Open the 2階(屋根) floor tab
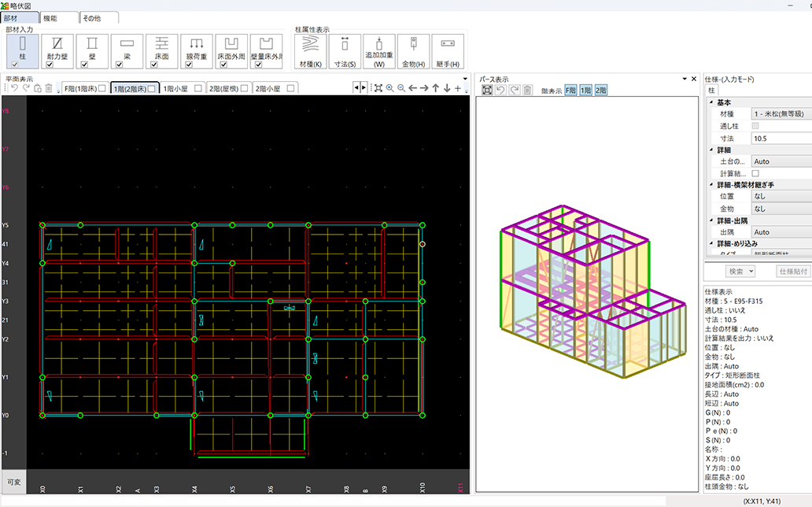812x507 pixels. [x=224, y=88]
